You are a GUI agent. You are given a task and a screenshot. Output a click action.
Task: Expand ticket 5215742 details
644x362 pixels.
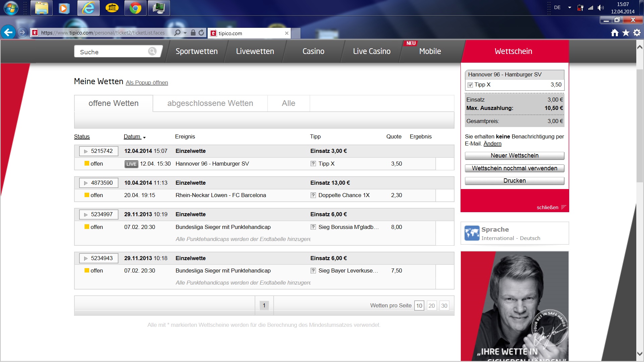(x=99, y=151)
